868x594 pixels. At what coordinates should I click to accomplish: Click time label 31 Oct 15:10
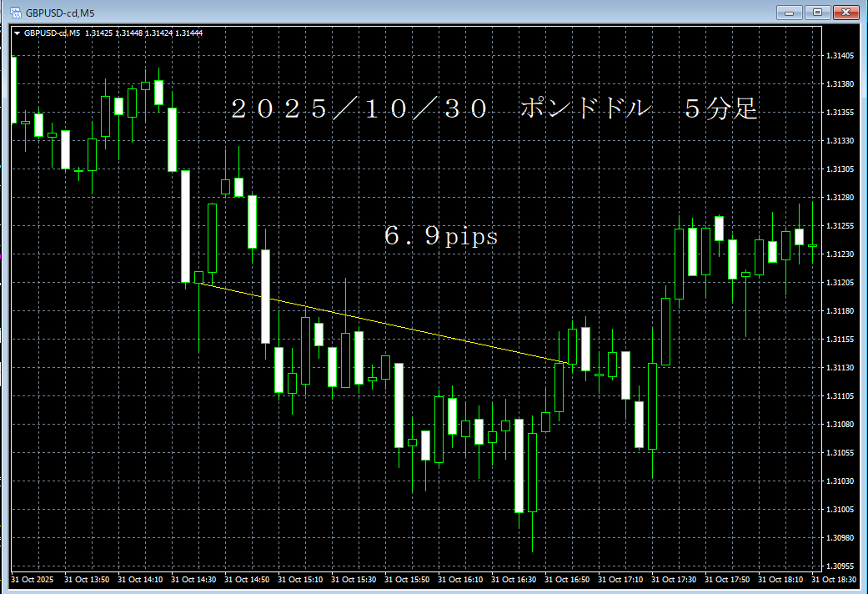click(300, 580)
